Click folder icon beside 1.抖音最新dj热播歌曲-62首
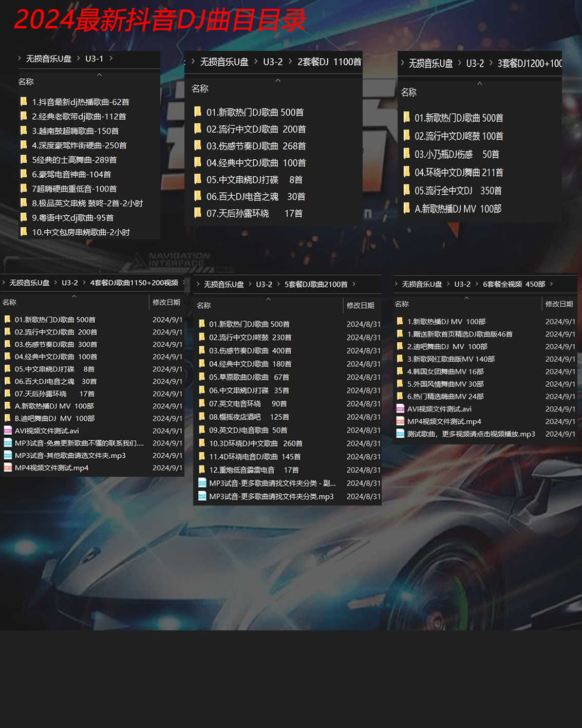 24,102
